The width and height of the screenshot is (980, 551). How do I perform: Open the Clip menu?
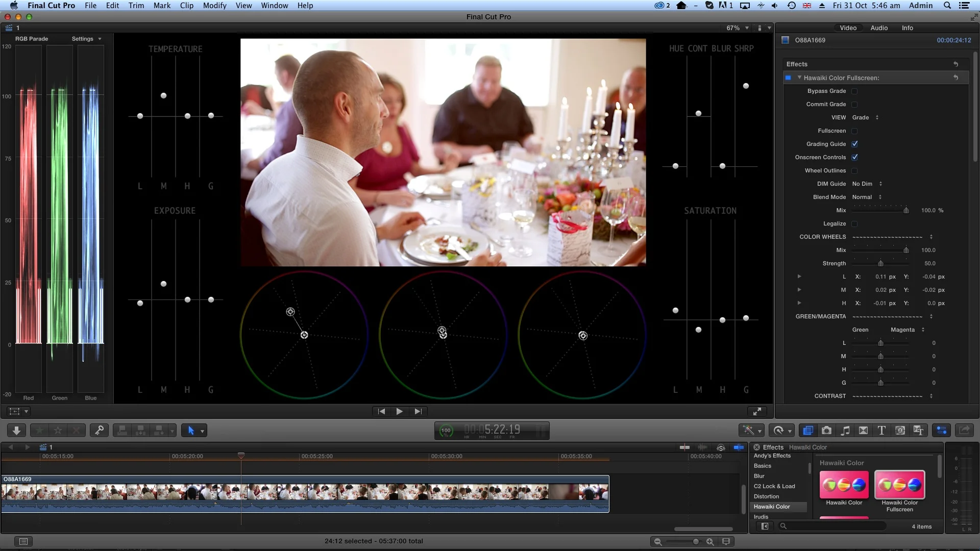coord(187,6)
